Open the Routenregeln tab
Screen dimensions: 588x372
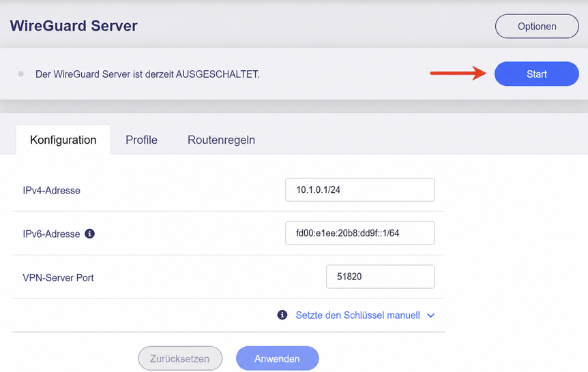221,140
